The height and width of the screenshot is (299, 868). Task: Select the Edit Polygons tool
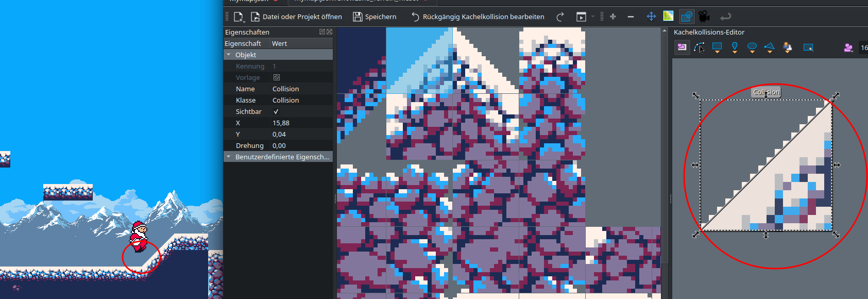tap(699, 47)
